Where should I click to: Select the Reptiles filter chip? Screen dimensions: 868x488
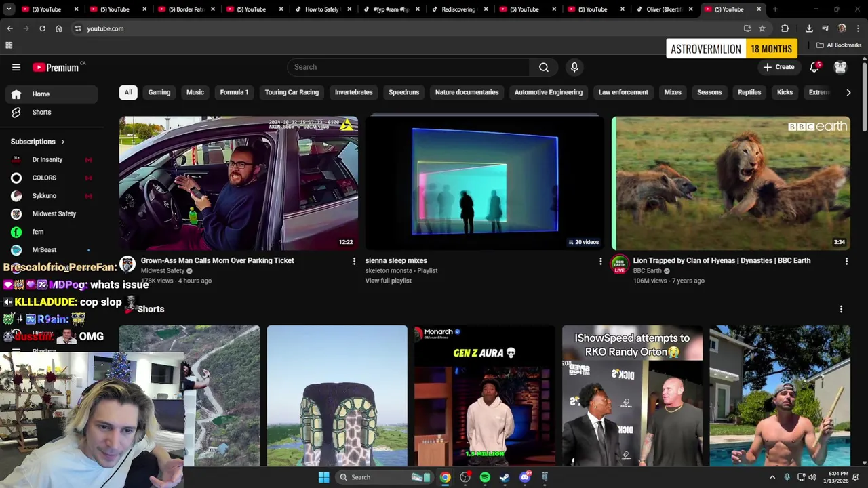point(749,92)
